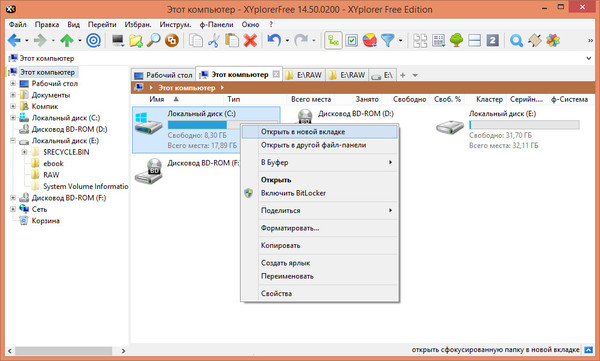Click the Локальный диск (E:) drive icon

449,127
